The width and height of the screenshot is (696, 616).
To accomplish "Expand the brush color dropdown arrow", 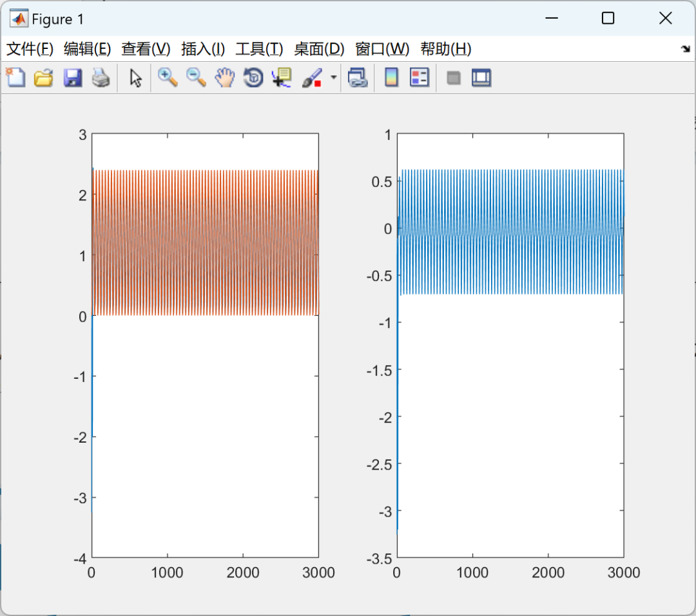I will 334,78.
